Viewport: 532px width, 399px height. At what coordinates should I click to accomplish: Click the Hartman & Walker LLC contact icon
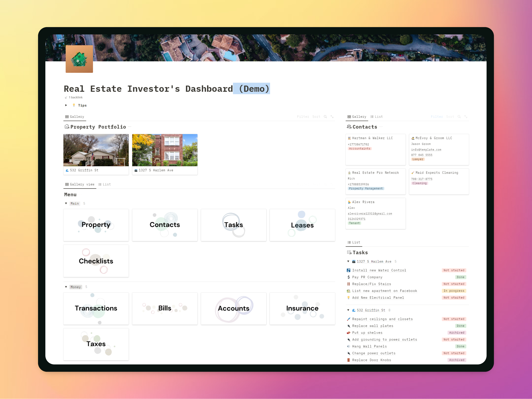point(349,138)
